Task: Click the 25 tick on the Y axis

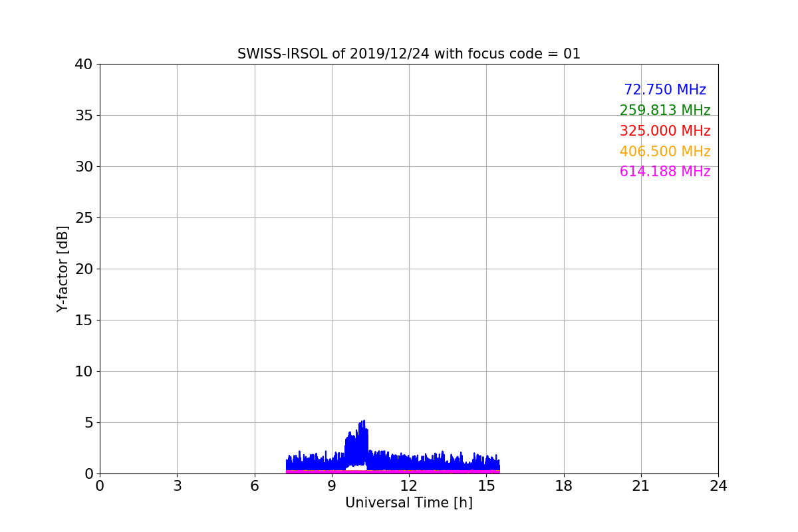Action: click(x=83, y=218)
